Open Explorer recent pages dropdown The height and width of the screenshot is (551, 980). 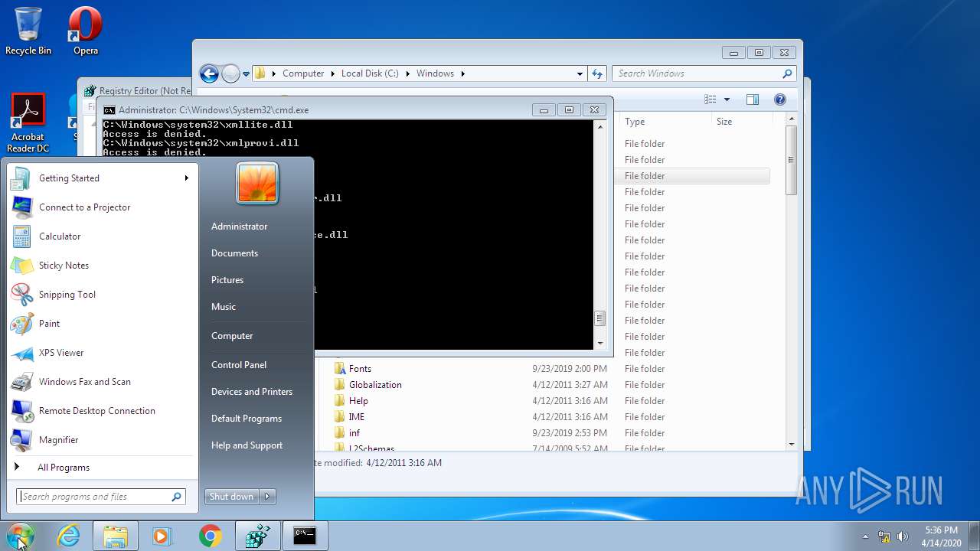coord(246,74)
